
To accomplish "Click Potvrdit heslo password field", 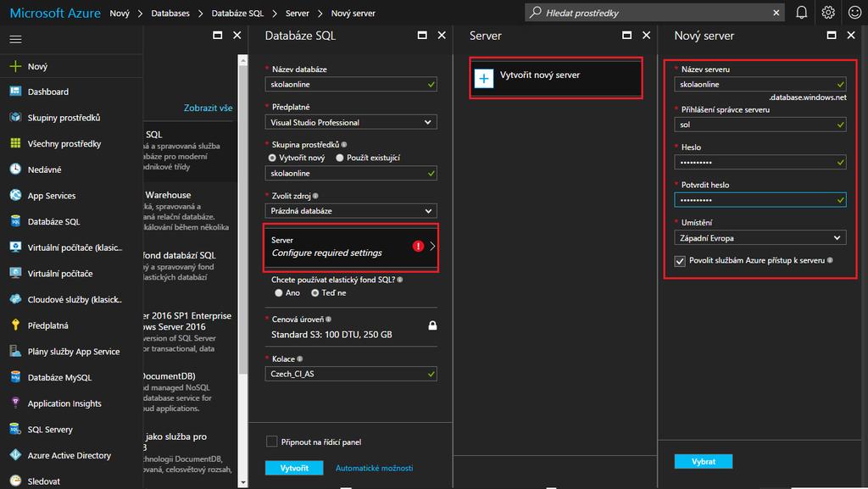I will (760, 200).
